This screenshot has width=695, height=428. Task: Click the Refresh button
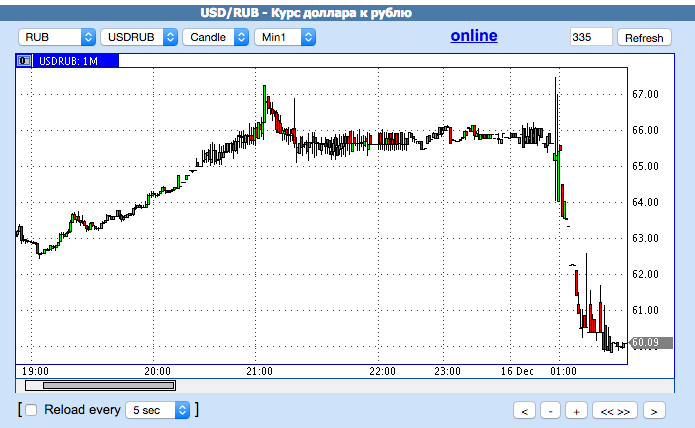tap(644, 38)
